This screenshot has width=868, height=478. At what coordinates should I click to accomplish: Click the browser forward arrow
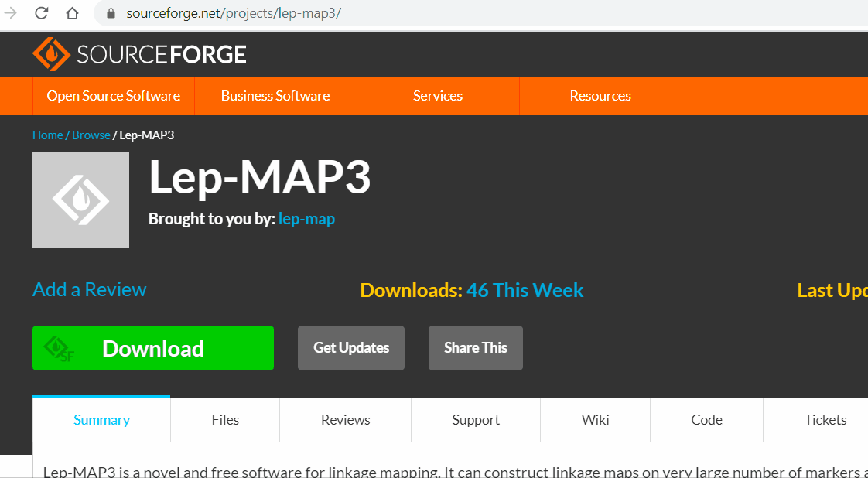click(11, 12)
